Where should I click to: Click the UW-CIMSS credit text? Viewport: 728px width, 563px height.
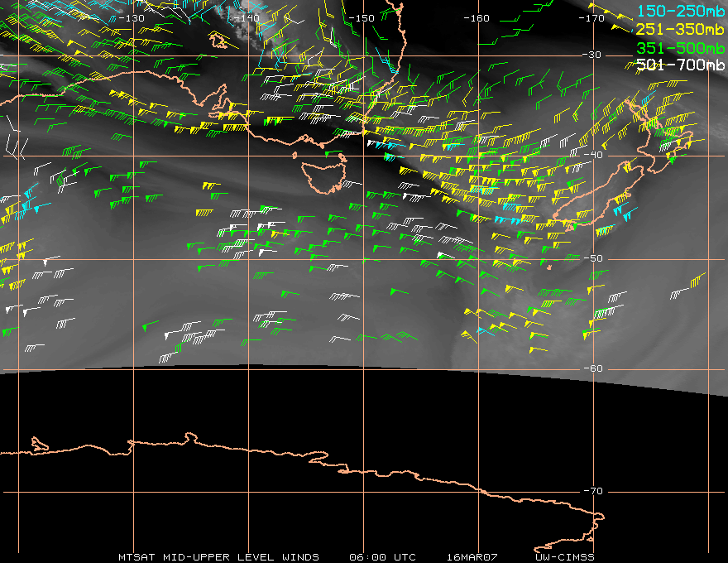coord(564,557)
